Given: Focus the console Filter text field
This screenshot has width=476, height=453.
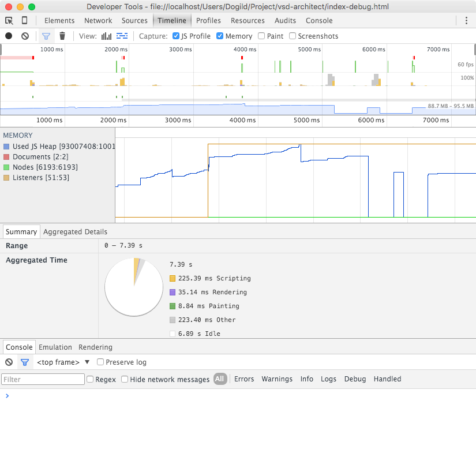Looking at the screenshot, I should coord(43,379).
